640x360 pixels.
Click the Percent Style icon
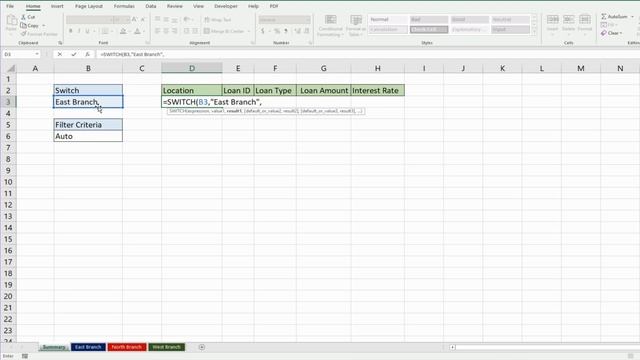(x=277, y=31)
